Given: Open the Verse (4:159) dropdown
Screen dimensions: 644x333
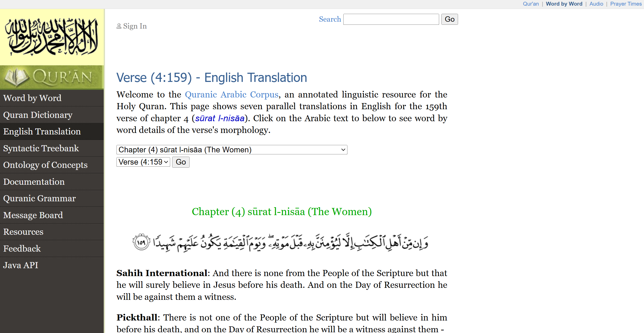Looking at the screenshot, I should 143,162.
